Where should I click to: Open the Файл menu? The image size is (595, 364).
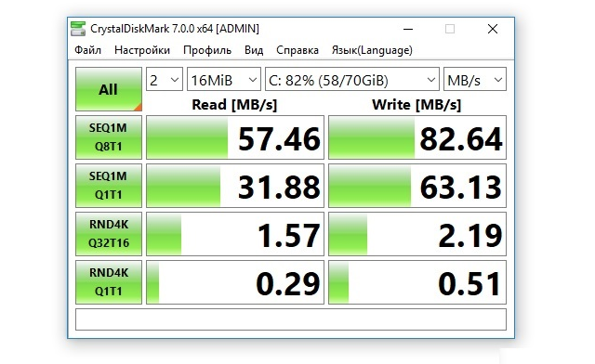click(x=87, y=50)
